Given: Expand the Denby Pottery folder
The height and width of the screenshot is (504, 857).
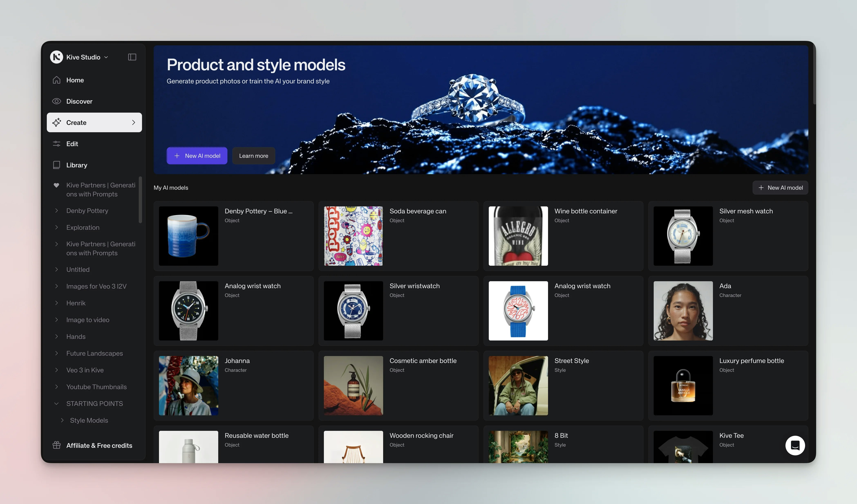Looking at the screenshot, I should point(56,211).
